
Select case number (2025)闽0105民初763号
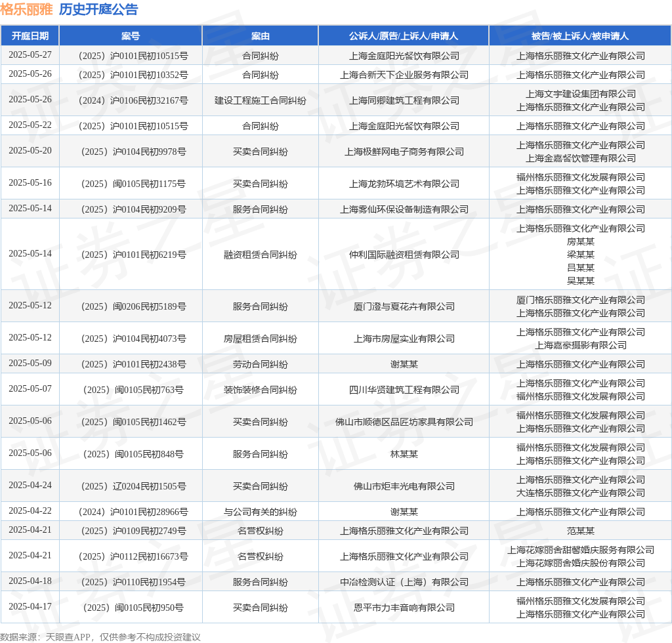133,390
